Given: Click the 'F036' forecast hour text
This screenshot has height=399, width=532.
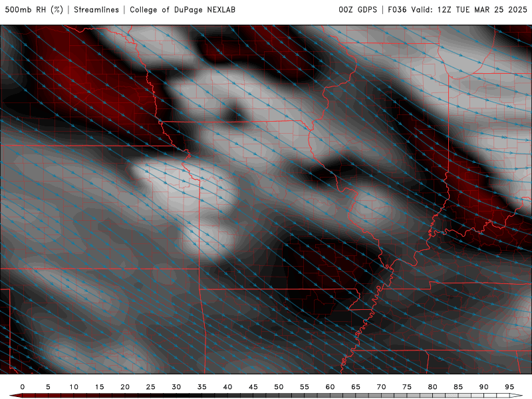Looking at the screenshot, I should (397, 10).
